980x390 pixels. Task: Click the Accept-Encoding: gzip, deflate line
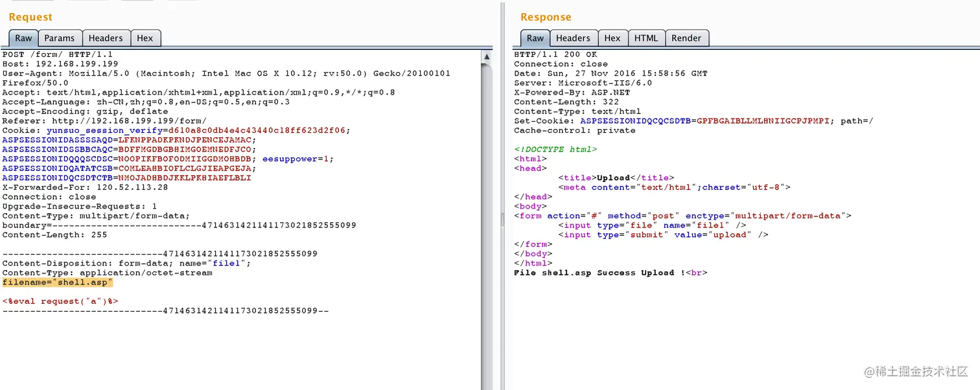(85, 111)
